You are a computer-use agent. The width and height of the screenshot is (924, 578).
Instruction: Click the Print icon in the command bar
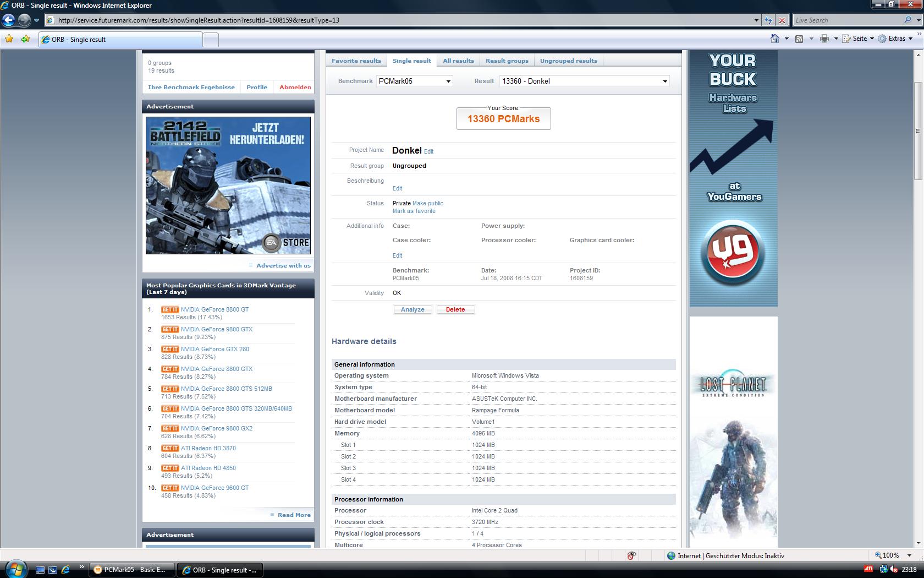coord(824,39)
